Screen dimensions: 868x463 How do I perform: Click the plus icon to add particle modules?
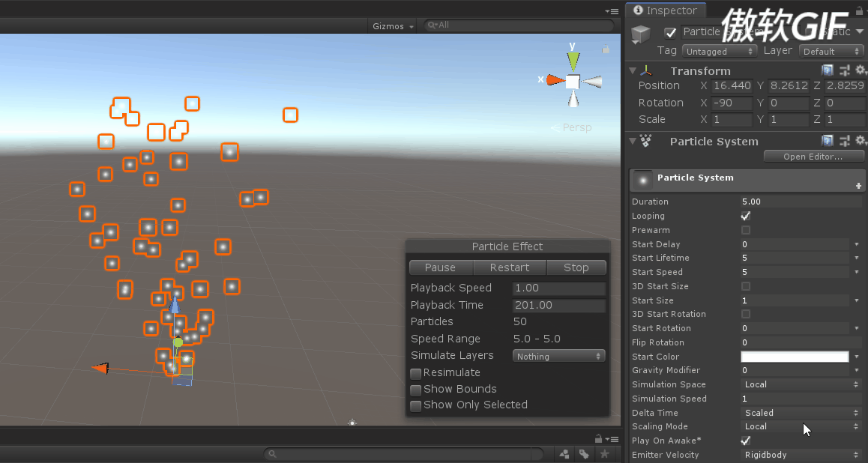pos(858,186)
